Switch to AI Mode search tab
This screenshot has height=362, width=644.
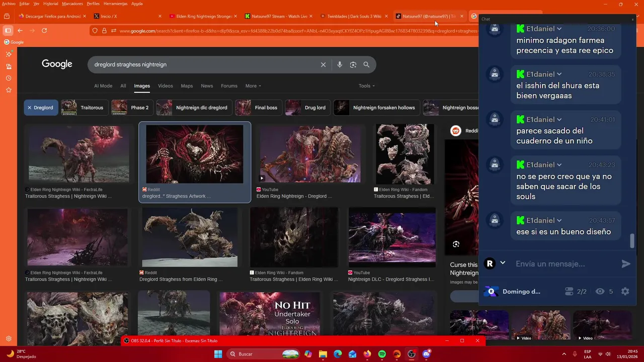[x=103, y=86]
